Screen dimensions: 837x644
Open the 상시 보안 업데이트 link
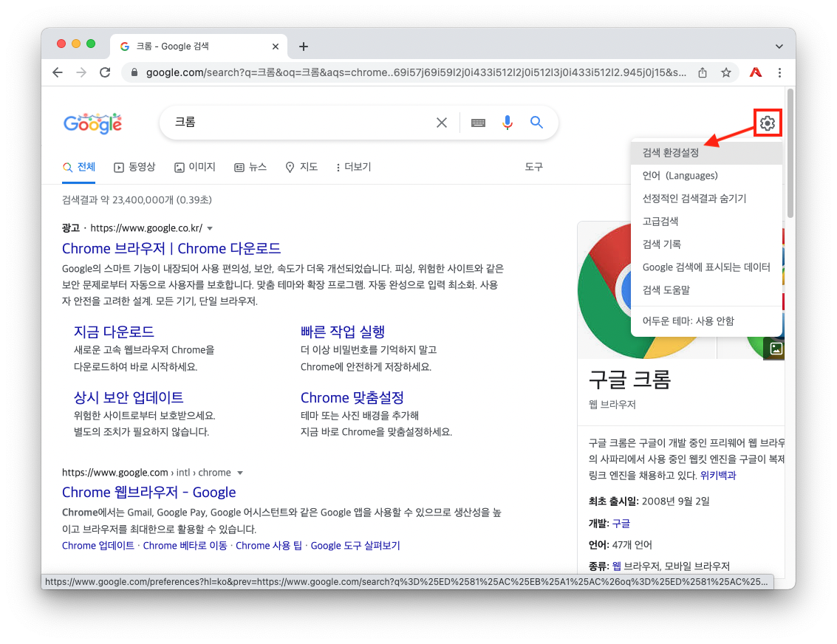click(129, 397)
